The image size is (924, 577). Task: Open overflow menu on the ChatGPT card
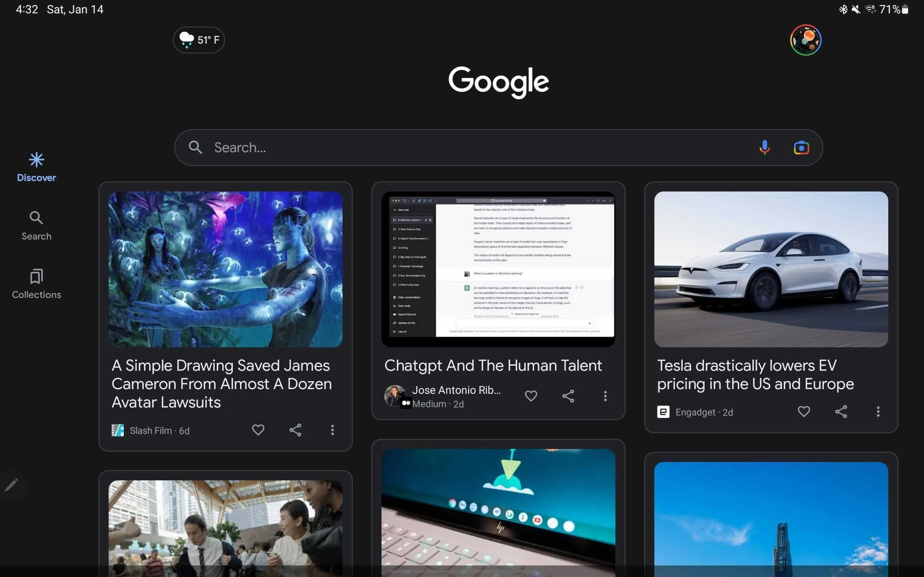[x=605, y=396]
